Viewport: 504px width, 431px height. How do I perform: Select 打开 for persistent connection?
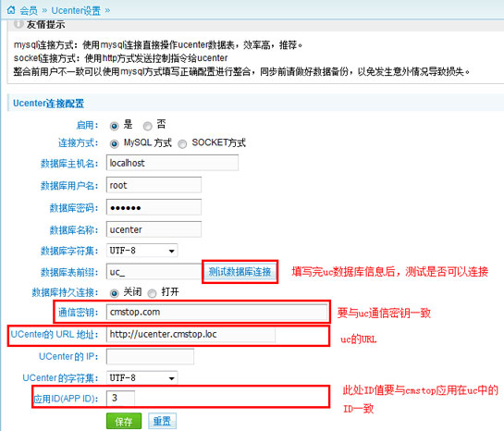(152, 293)
